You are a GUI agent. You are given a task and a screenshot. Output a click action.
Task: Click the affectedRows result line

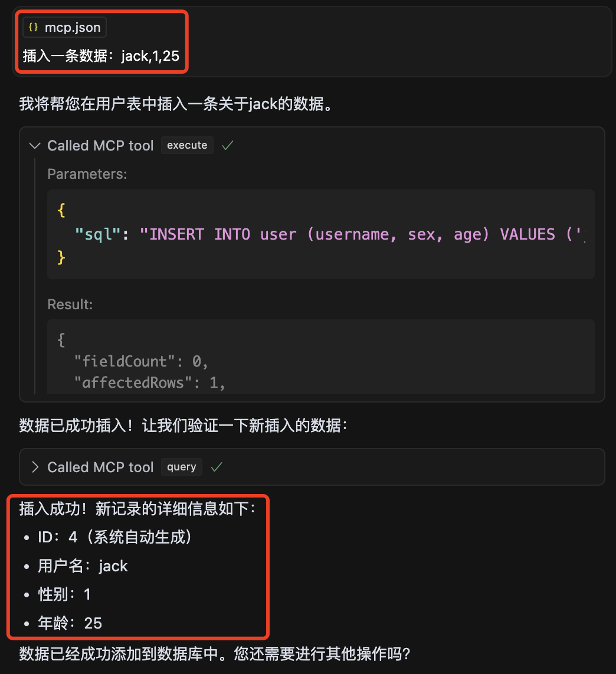[150, 382]
